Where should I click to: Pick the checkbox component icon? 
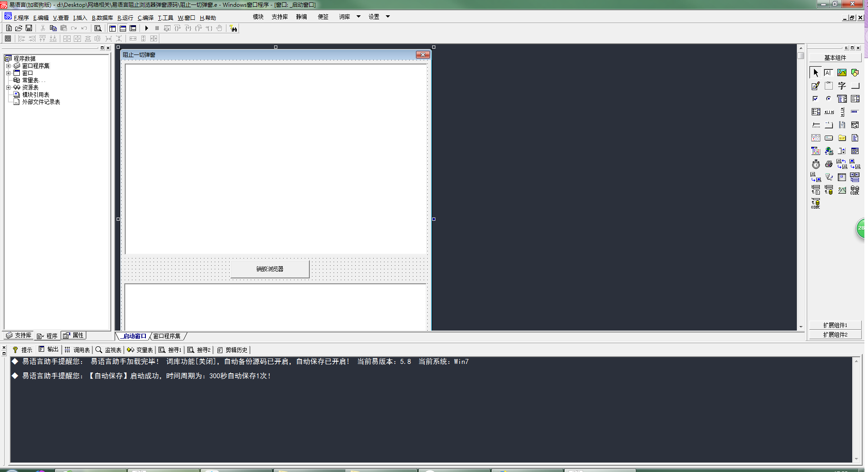tap(815, 99)
